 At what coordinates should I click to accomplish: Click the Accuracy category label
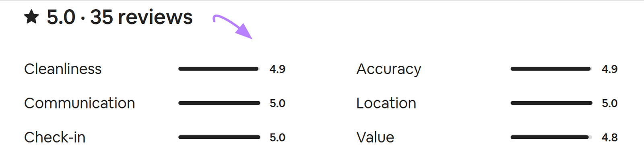(x=388, y=69)
